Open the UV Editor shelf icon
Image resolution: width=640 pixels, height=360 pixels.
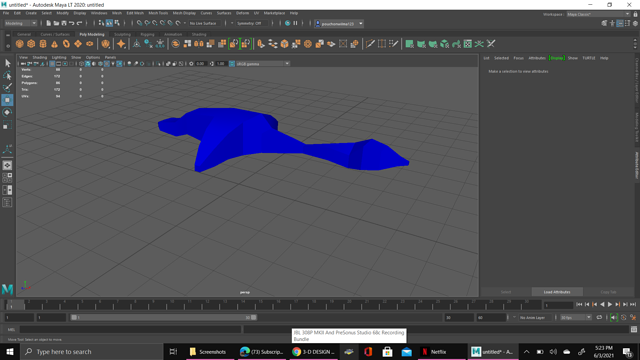(468, 44)
